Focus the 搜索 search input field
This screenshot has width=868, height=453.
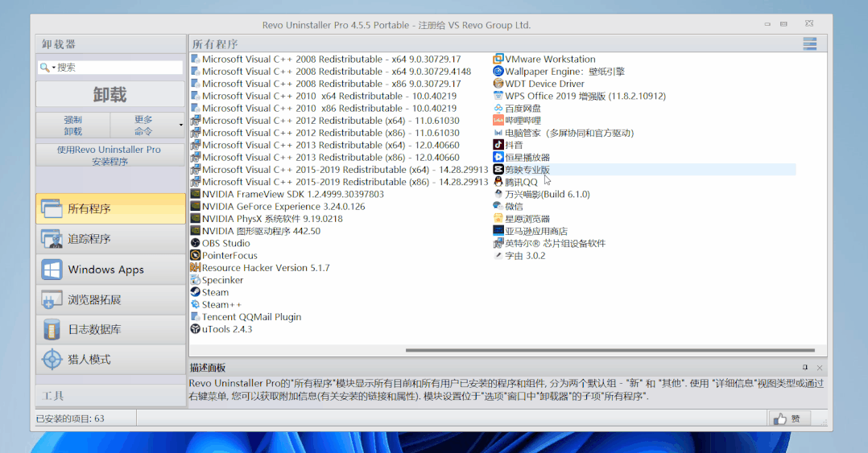point(119,68)
